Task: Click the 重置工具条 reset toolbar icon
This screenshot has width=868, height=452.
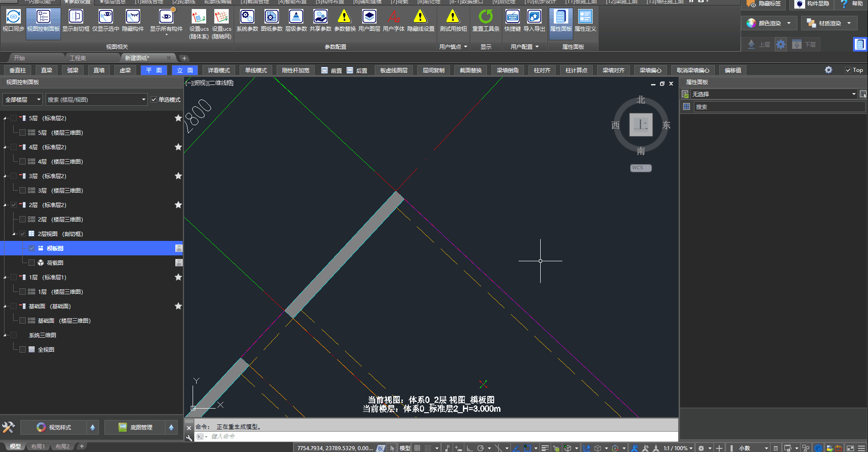Action: pyautogui.click(x=486, y=20)
